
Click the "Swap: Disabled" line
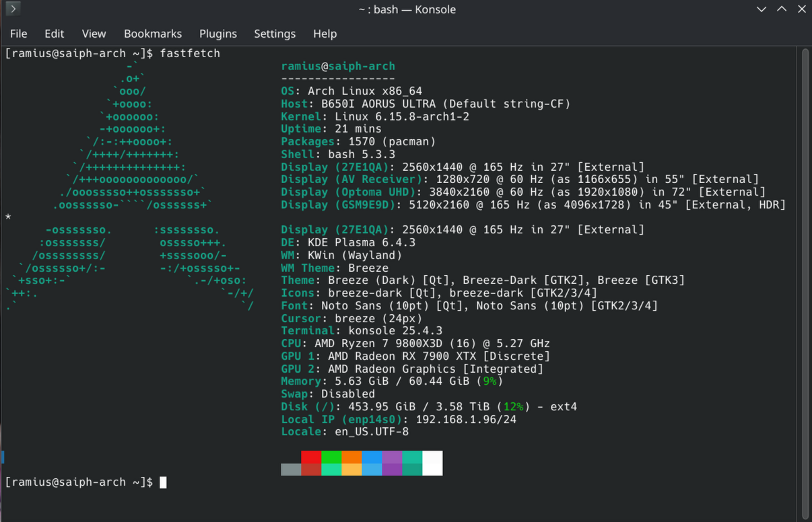328,394
